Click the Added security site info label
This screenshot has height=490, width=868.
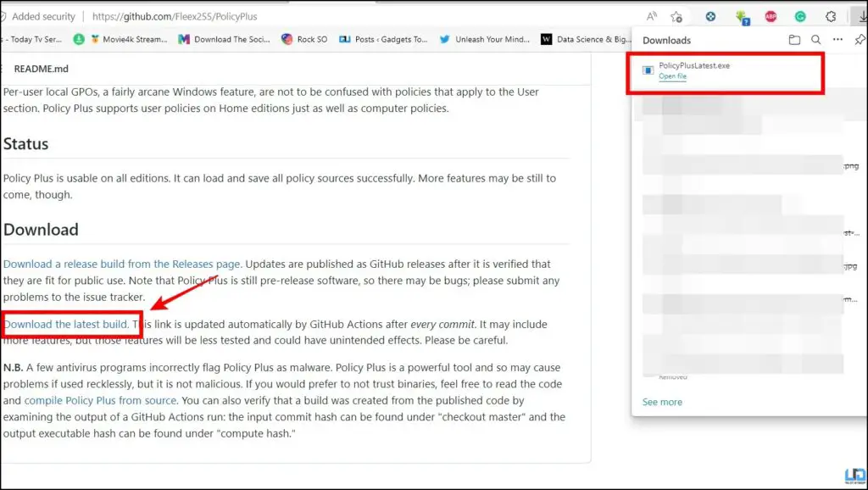coord(43,17)
